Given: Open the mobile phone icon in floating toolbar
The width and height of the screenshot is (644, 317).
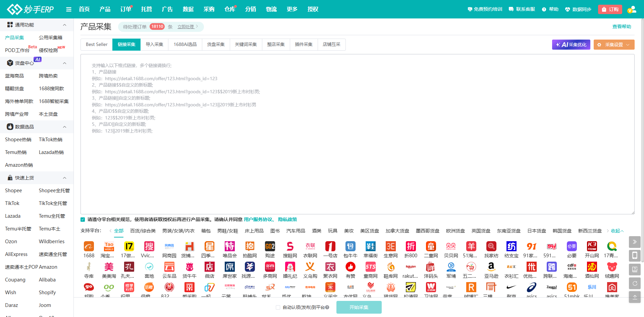Looking at the screenshot, I should (635, 256).
